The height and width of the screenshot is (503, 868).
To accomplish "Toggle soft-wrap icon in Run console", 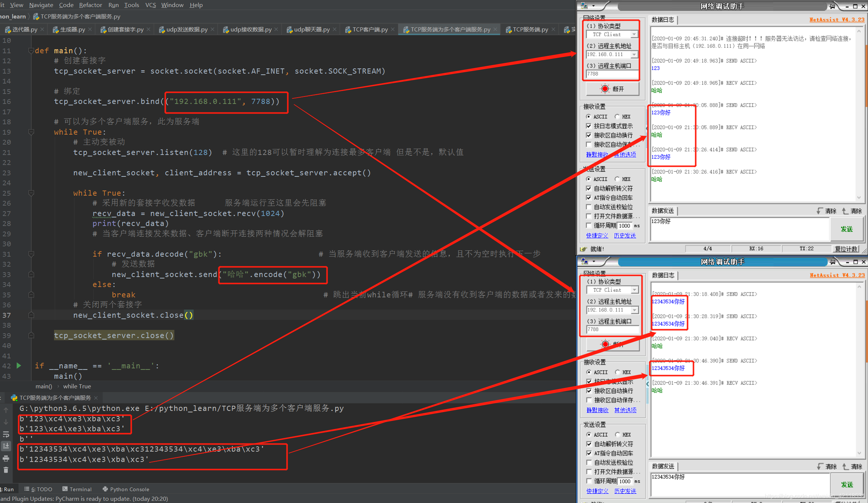I will (6, 434).
